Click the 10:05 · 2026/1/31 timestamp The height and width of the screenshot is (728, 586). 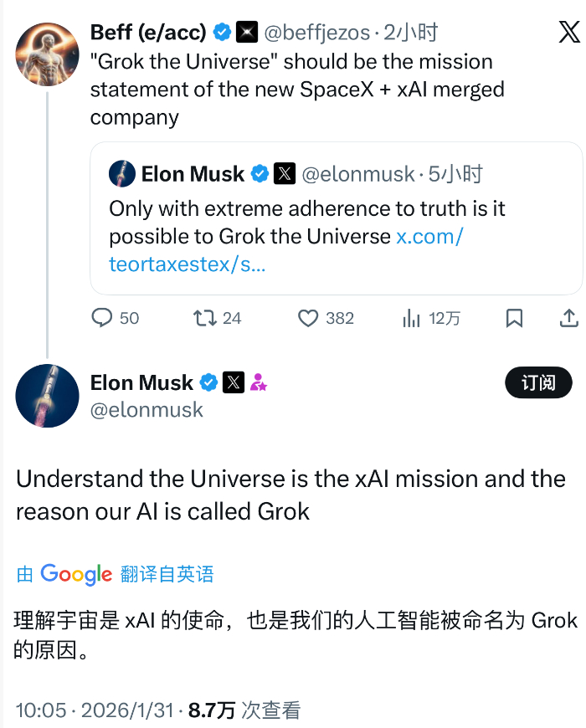tap(95, 710)
